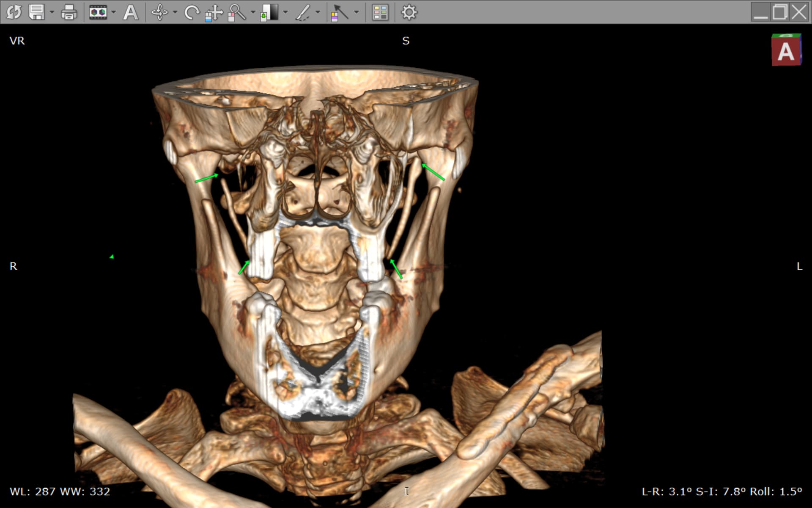Screen dimensions: 812x508
Task: Expand the window level presets dropdown arrow
Action: coord(285,12)
